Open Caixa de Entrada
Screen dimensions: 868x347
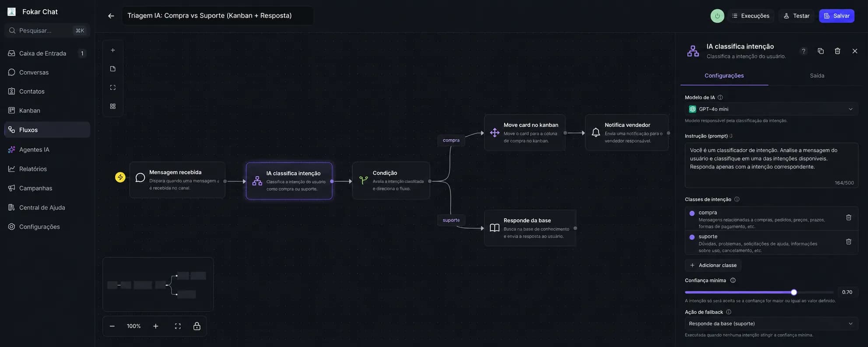click(47, 53)
